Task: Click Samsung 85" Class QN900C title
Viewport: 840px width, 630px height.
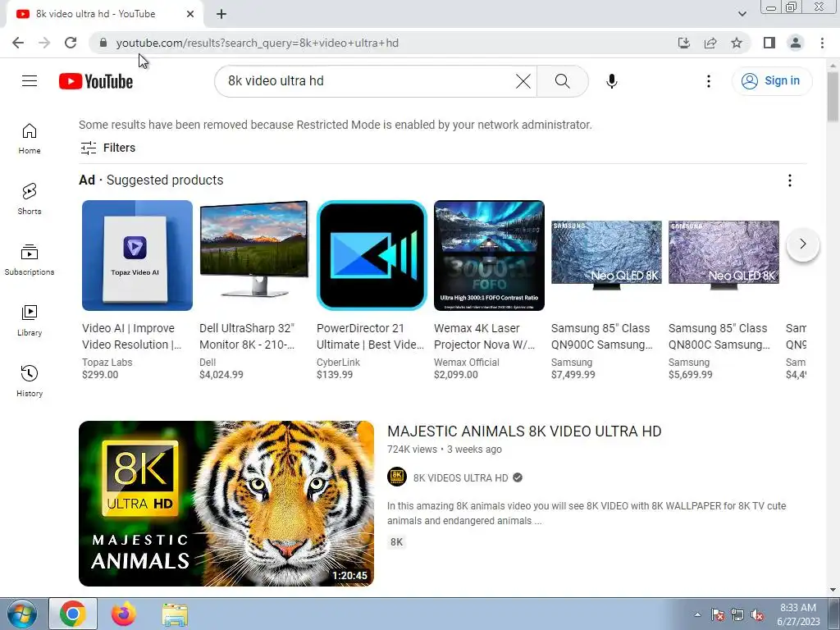Action: pyautogui.click(x=602, y=336)
